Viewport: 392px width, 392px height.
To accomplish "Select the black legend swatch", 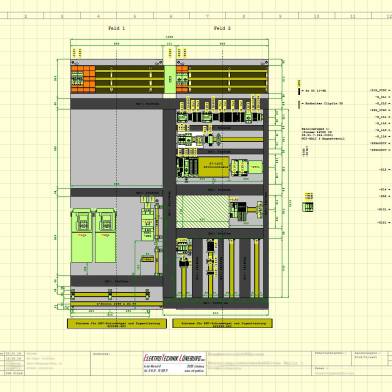I will (299, 91).
